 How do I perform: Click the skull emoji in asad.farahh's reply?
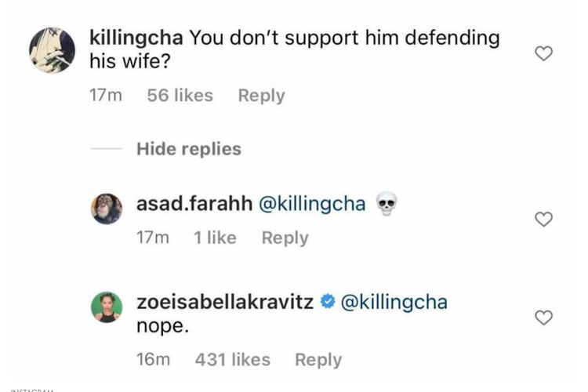point(385,205)
